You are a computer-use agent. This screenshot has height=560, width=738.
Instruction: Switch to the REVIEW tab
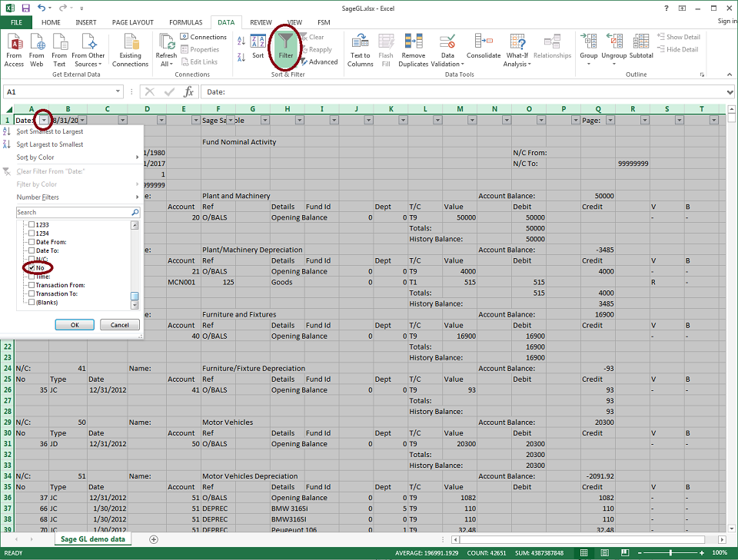261,22
